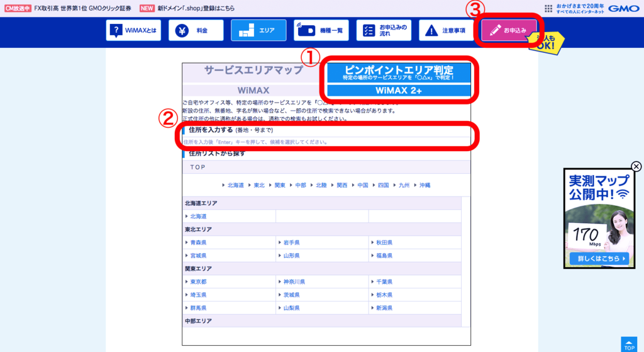Select 秋田県 prefecture
644x352 pixels.
384,242
